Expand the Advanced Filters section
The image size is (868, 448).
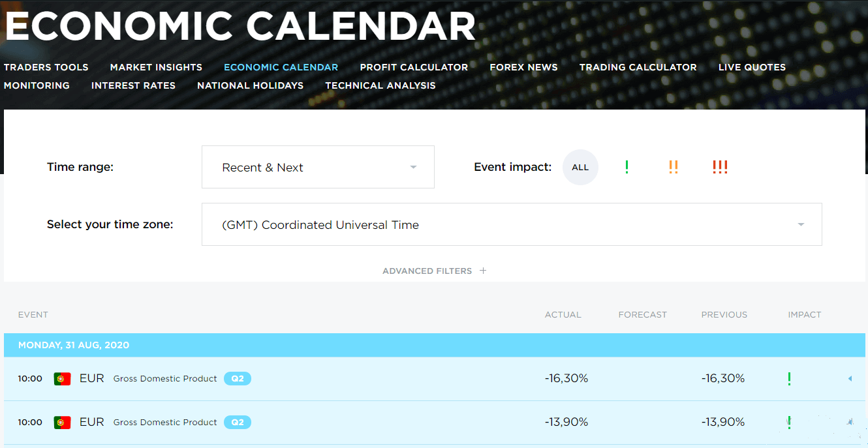[x=434, y=271]
